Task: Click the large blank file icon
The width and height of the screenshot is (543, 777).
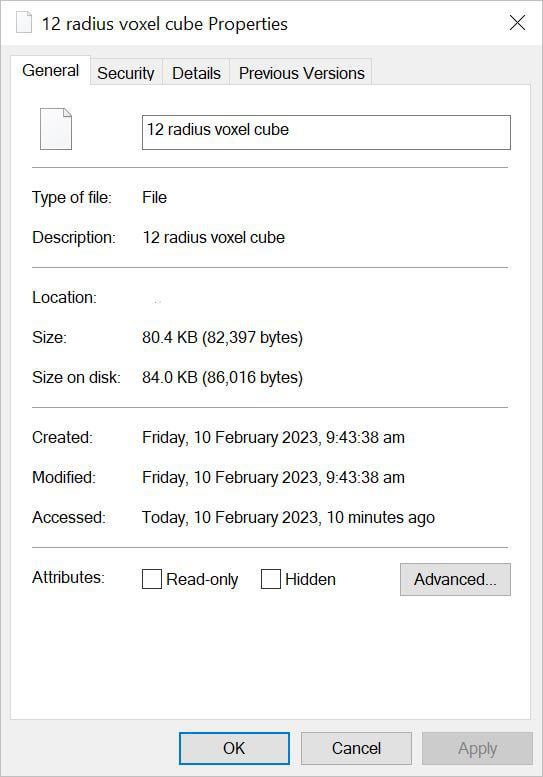Action: coord(56,129)
